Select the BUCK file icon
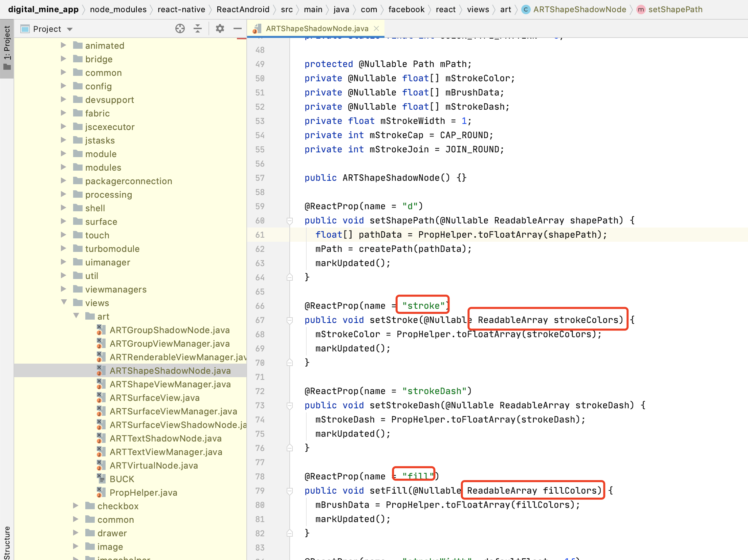This screenshot has height=560, width=748. click(x=101, y=478)
